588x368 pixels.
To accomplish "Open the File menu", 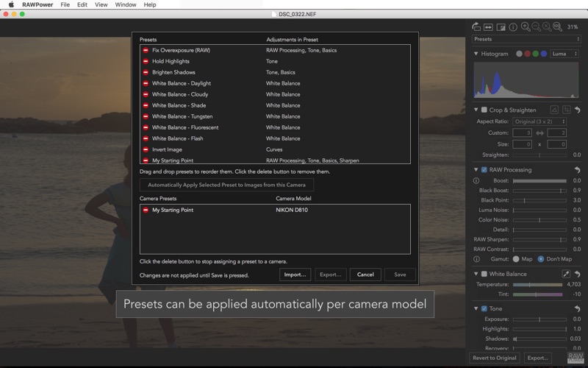I will click(65, 4).
